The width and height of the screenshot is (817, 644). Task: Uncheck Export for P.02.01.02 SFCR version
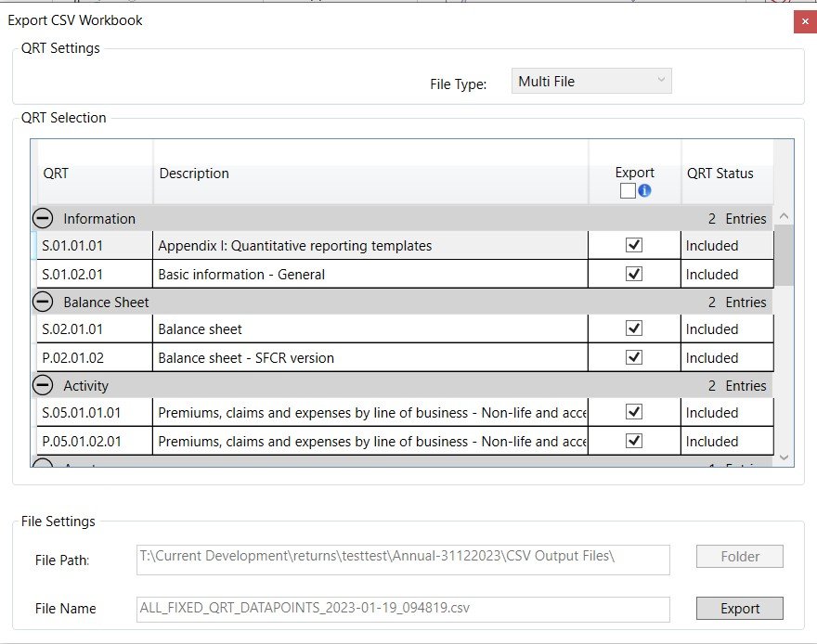[634, 357]
